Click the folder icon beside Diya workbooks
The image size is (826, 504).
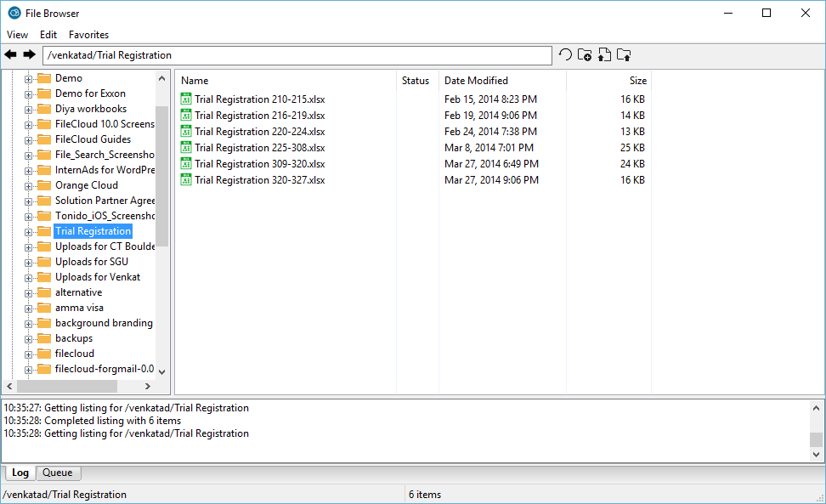(x=45, y=109)
